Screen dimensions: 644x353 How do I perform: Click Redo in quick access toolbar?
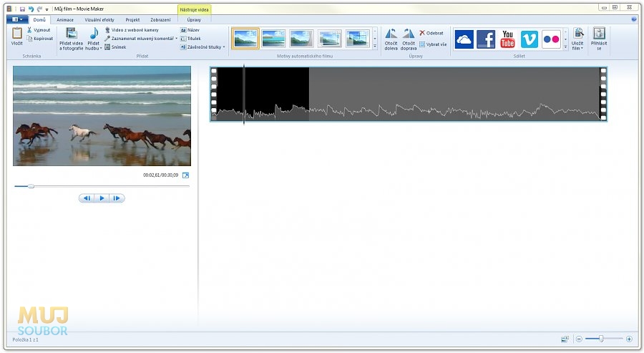[x=39, y=9]
